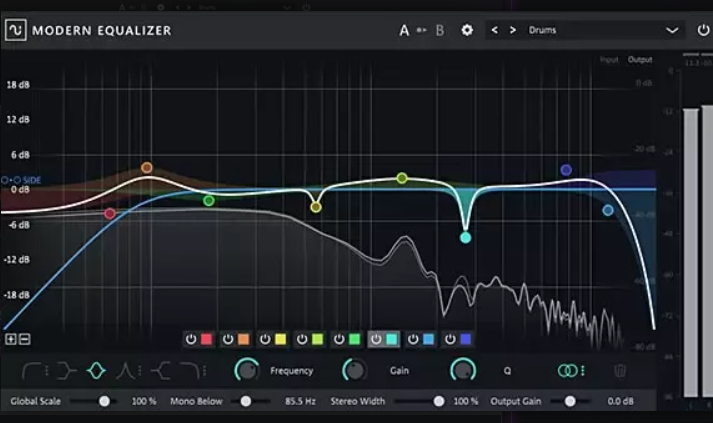713x423 pixels.
Task: Select the yellow band color swatch
Action: click(281, 339)
